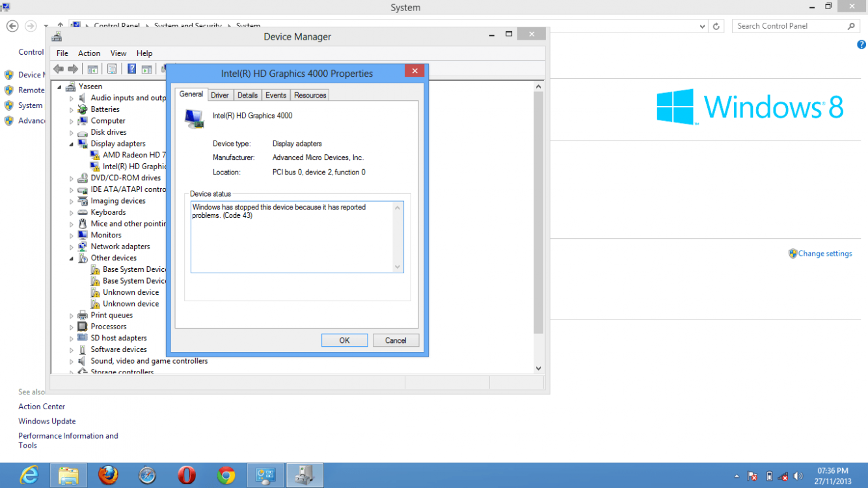
Task: Click the Change settings link
Action: (824, 254)
